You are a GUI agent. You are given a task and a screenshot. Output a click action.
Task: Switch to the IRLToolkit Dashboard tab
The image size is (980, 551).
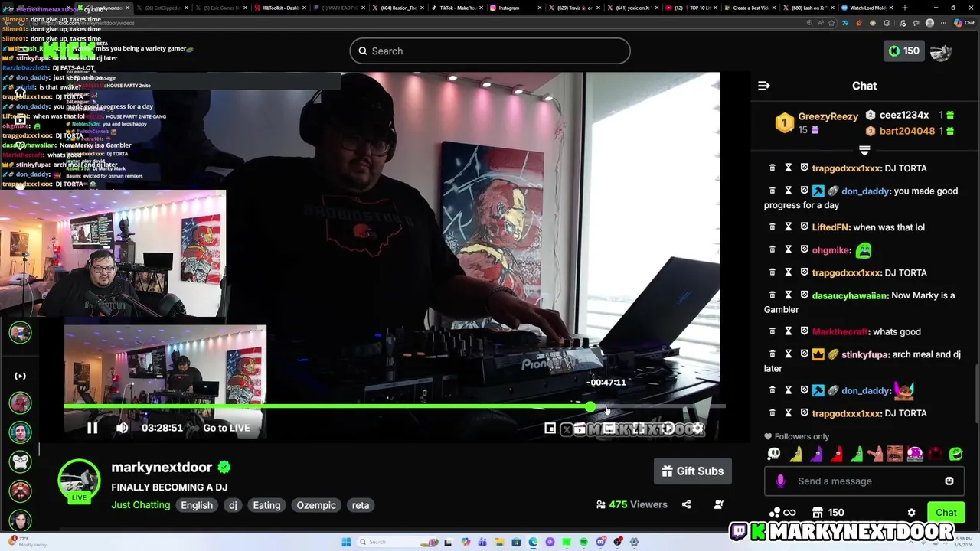coord(281,8)
